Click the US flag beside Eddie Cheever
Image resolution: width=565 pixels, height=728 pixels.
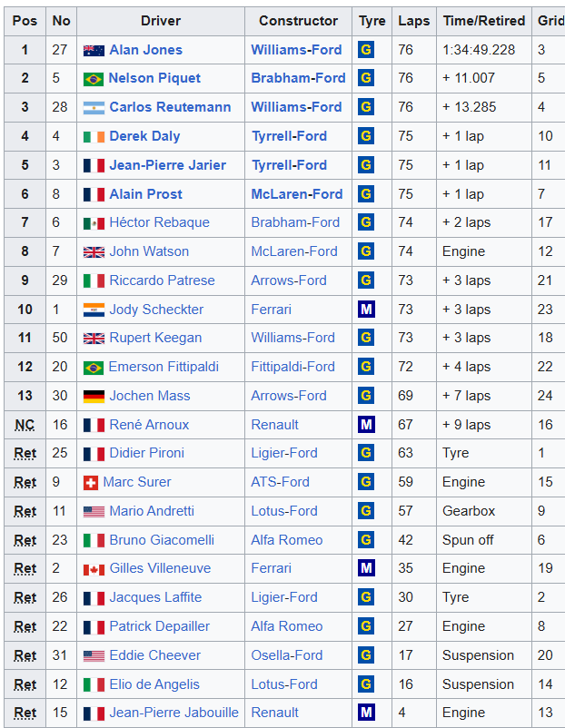pos(94,656)
